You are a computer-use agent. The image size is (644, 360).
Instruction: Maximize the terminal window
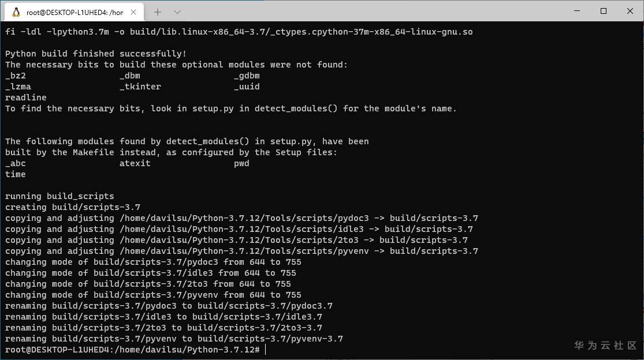[x=603, y=11]
